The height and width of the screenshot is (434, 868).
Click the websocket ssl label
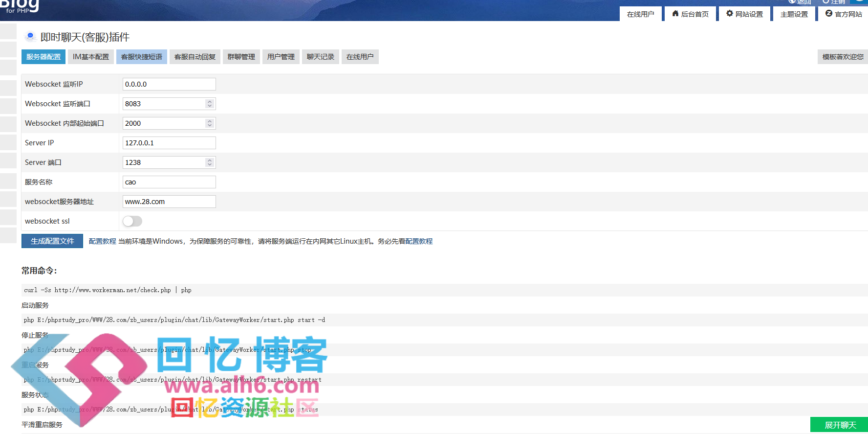click(47, 221)
